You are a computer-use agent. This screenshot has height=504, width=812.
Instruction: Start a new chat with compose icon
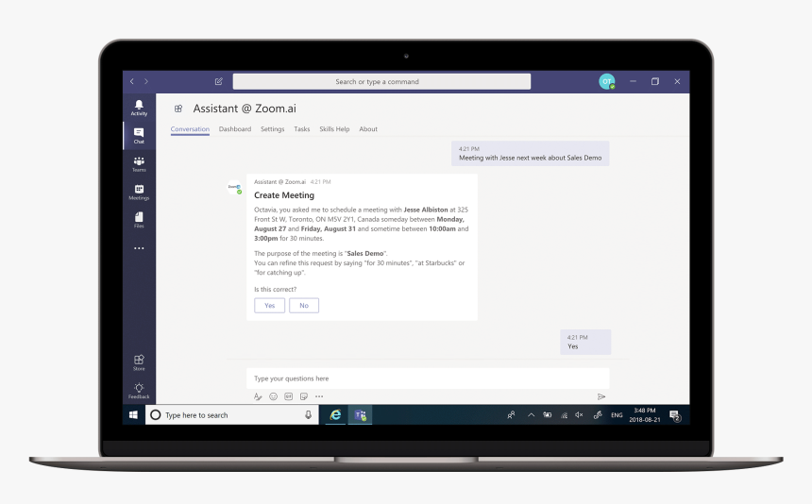tap(218, 81)
